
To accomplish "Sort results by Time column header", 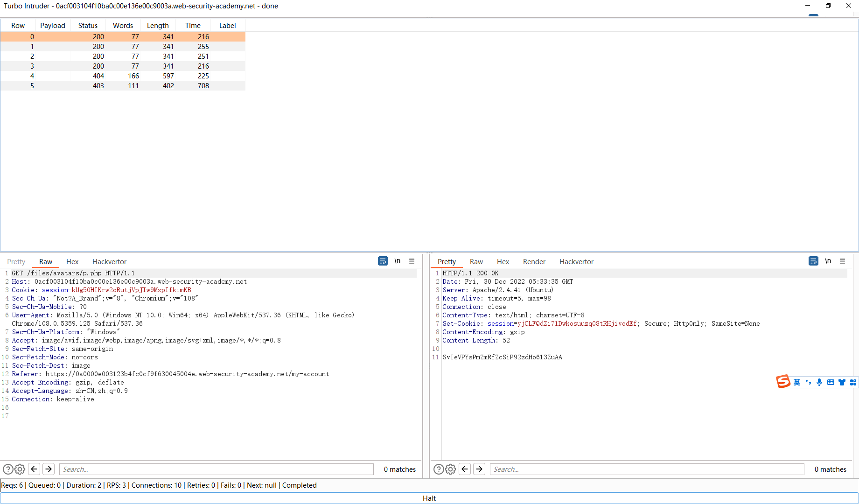I will (x=193, y=26).
